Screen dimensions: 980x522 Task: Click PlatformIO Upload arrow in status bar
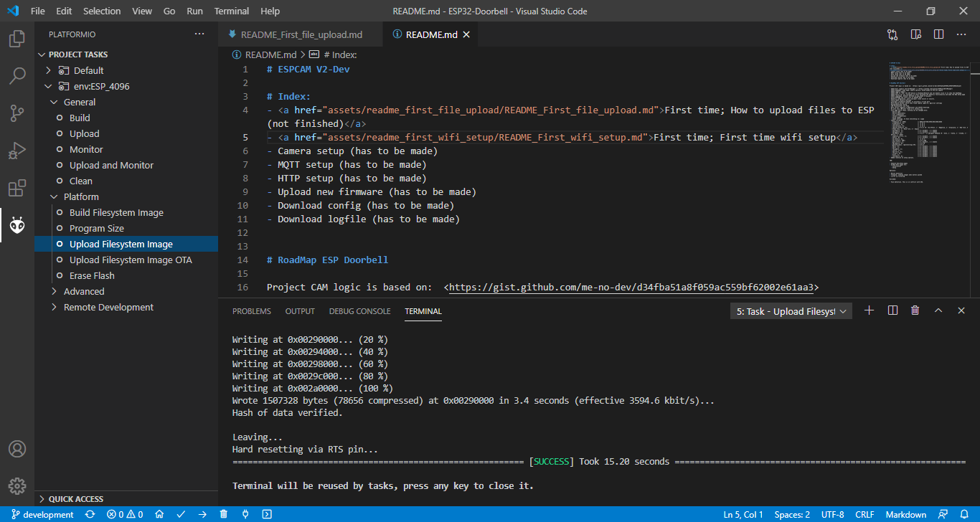pos(202,514)
